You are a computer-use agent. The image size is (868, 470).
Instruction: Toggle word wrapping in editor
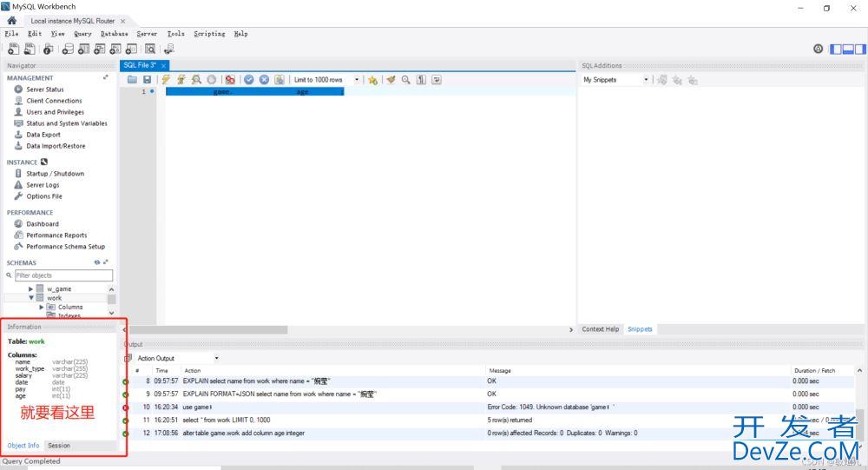pyautogui.click(x=437, y=80)
